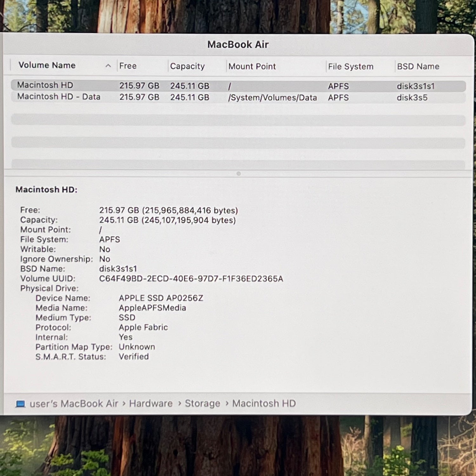Sort the table by Volume Name column
476x476 pixels.
[x=47, y=65]
